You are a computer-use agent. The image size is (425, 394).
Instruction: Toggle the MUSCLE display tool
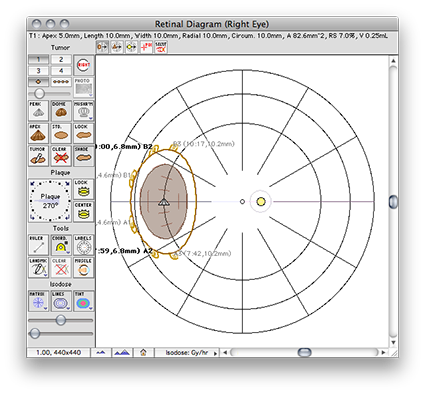pos(84,267)
